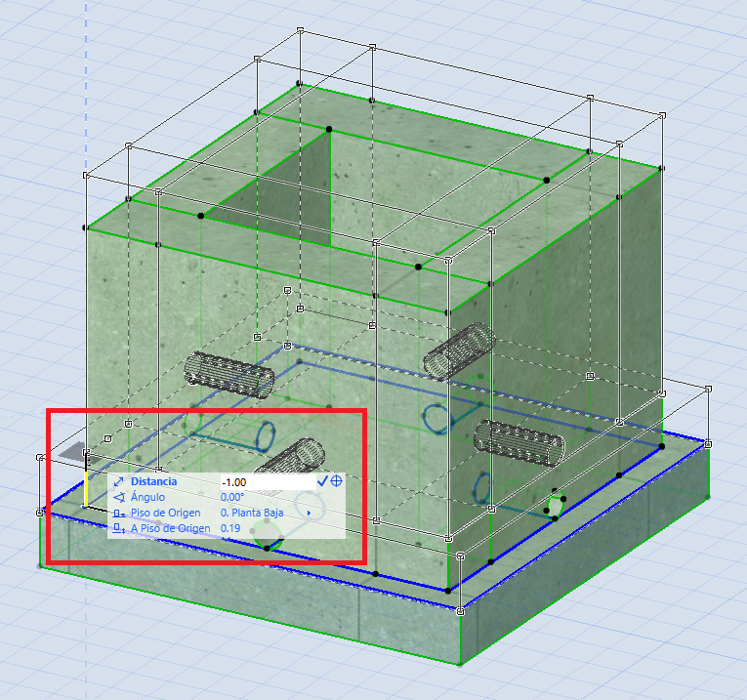Click the Piso de Origen row label
This screenshot has width=747, height=700.
pos(165,513)
